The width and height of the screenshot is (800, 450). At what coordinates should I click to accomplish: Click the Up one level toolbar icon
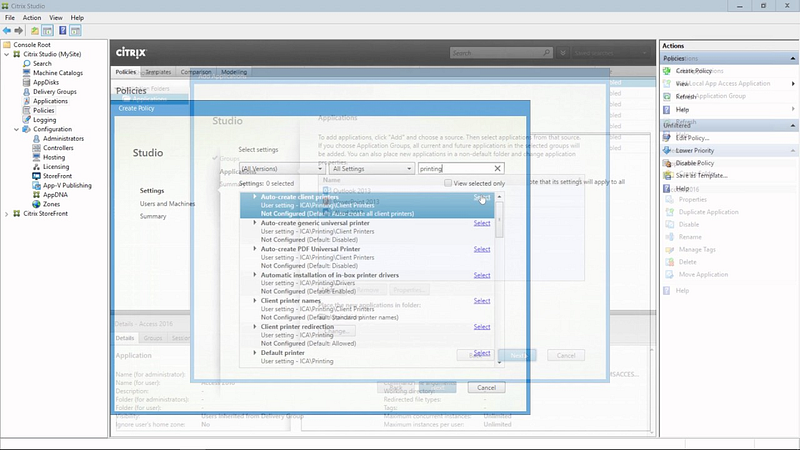[34, 31]
